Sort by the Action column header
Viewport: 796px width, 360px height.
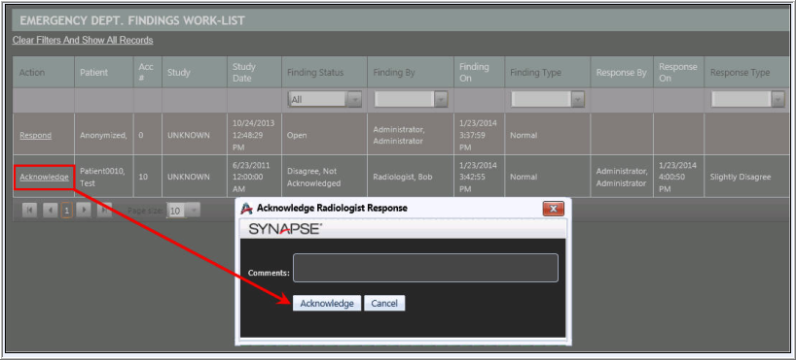point(44,72)
